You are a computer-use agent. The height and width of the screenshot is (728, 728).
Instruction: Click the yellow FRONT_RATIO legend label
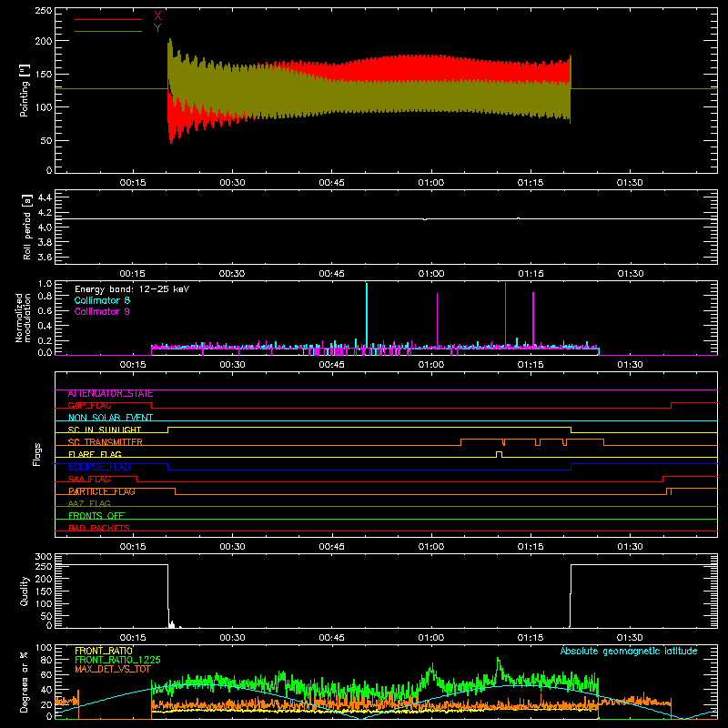pos(104,651)
